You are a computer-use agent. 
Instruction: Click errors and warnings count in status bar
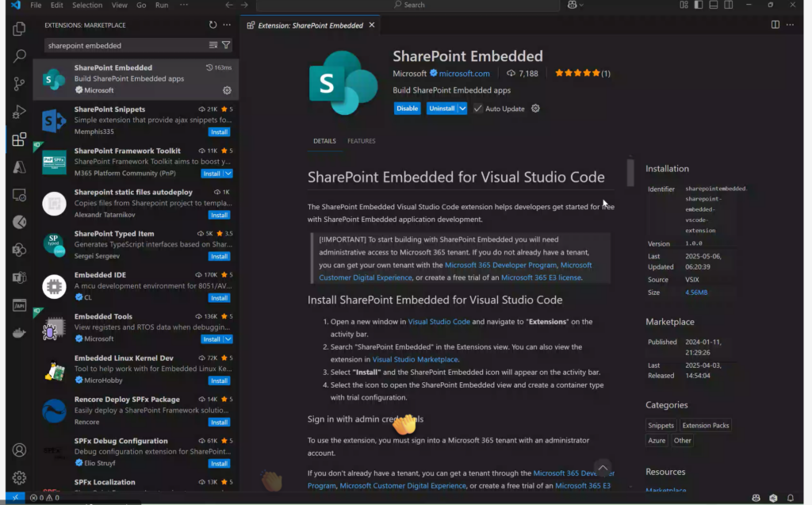click(44, 498)
